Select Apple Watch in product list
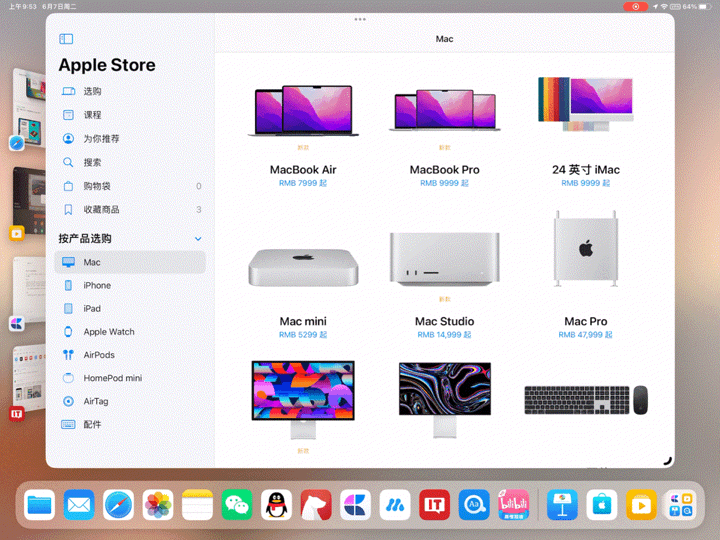 (x=130, y=332)
